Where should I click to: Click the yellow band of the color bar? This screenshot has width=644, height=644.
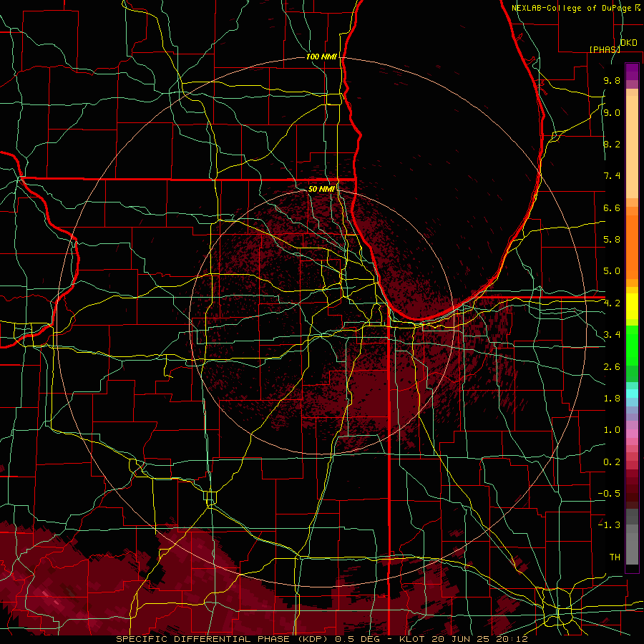(x=632, y=306)
